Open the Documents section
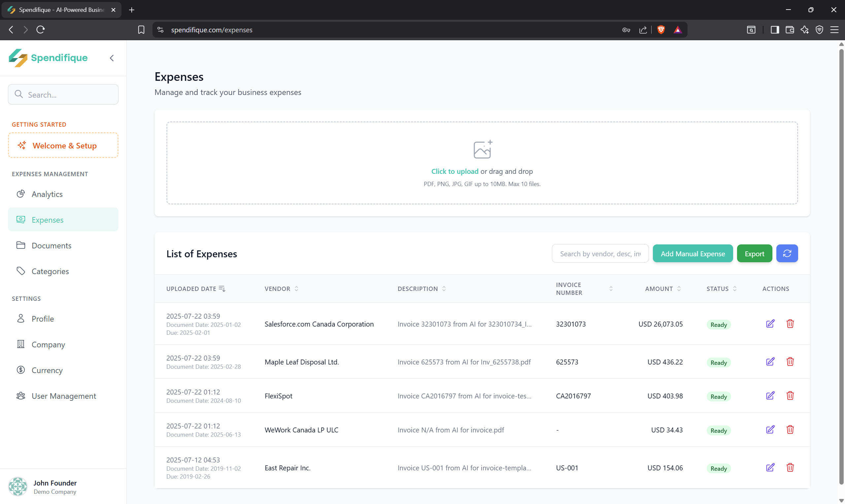This screenshot has width=845, height=504. pos(51,245)
